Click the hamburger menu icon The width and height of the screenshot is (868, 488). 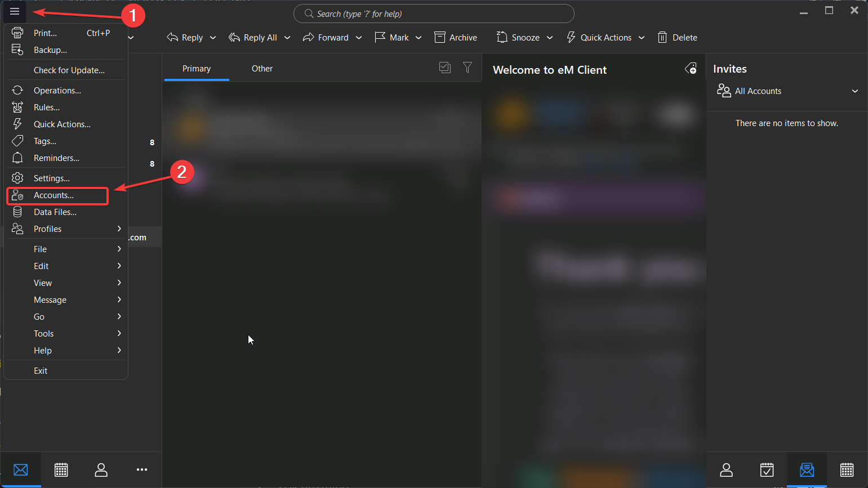pyautogui.click(x=15, y=11)
